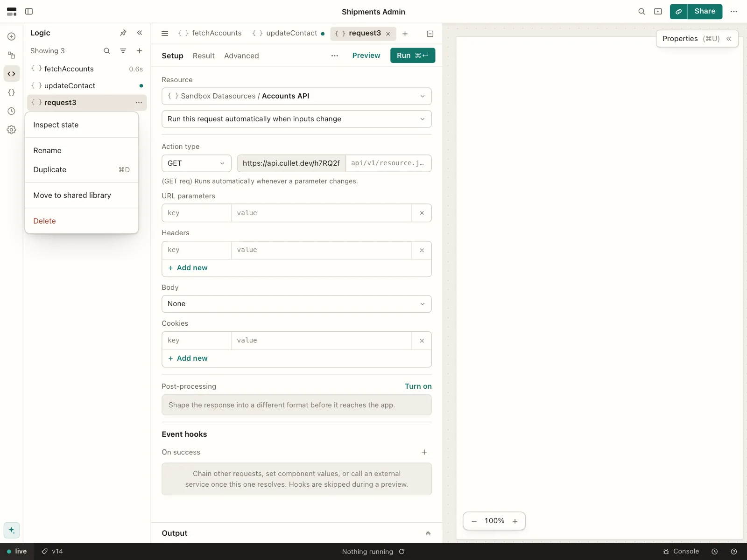Refresh the Nothing running status

point(402,552)
